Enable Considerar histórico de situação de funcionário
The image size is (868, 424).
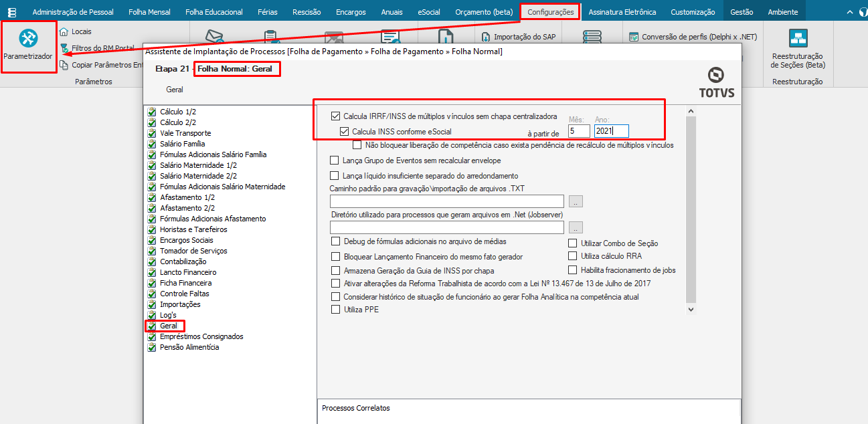click(x=336, y=296)
